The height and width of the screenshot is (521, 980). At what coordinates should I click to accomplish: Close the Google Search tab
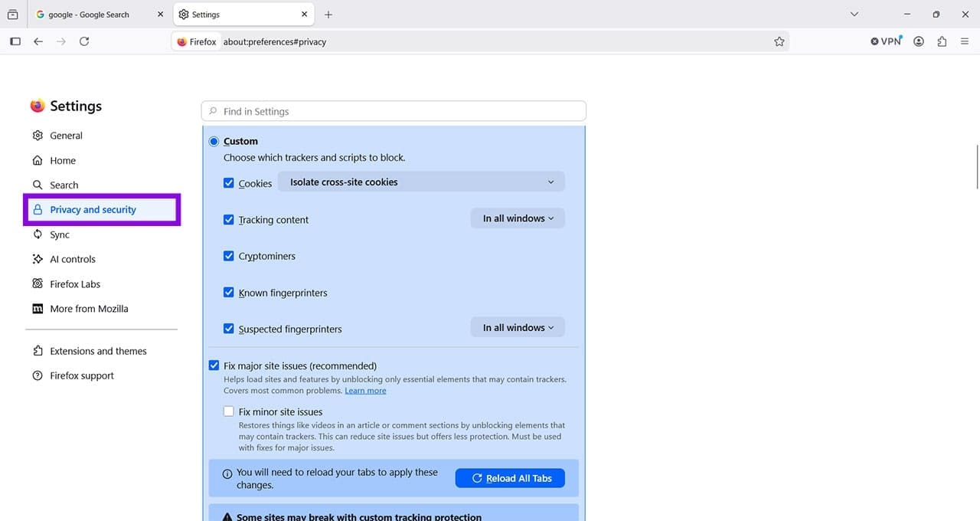(160, 15)
